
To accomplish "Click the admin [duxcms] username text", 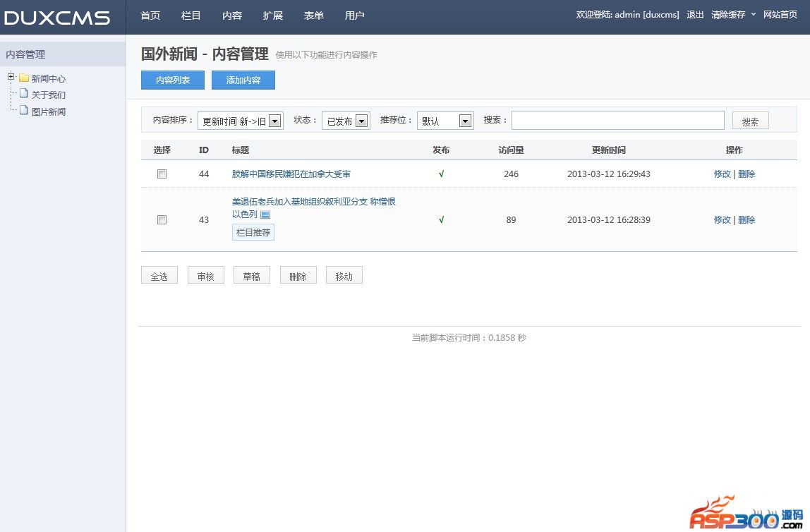I will pyautogui.click(x=647, y=14).
